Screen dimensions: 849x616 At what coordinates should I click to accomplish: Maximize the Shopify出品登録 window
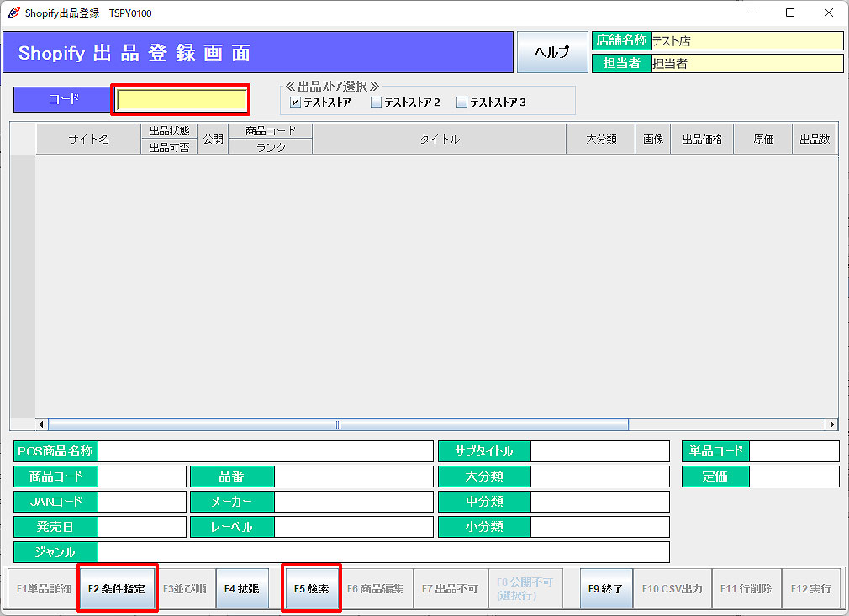(x=790, y=13)
